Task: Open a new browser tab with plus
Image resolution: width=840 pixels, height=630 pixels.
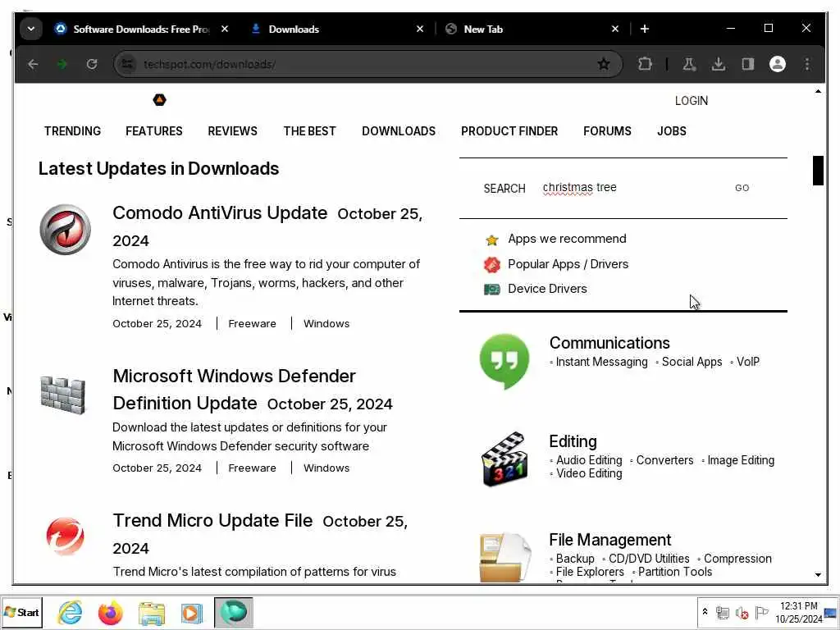Action: coord(645,29)
